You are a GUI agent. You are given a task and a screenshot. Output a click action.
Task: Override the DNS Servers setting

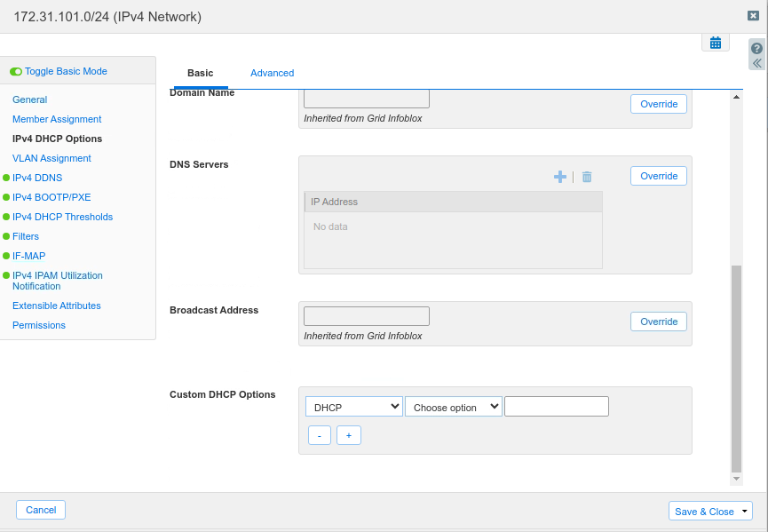(x=659, y=176)
